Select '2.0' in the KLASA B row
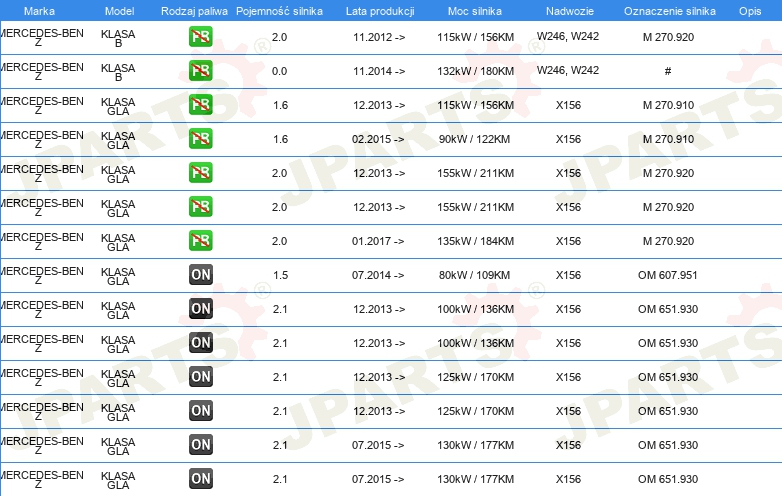The height and width of the screenshot is (496, 782). pyautogui.click(x=279, y=37)
